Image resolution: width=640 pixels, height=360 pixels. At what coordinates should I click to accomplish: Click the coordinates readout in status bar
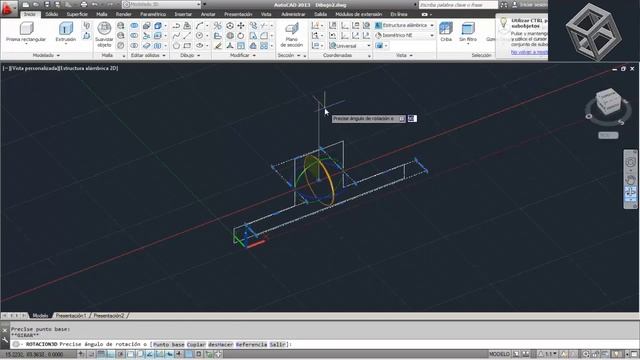pyautogui.click(x=34, y=354)
